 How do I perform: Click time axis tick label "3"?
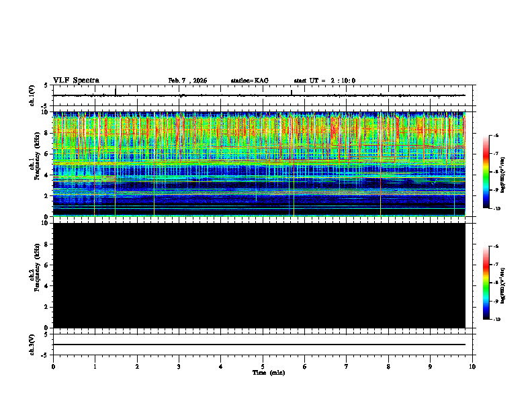179,367
